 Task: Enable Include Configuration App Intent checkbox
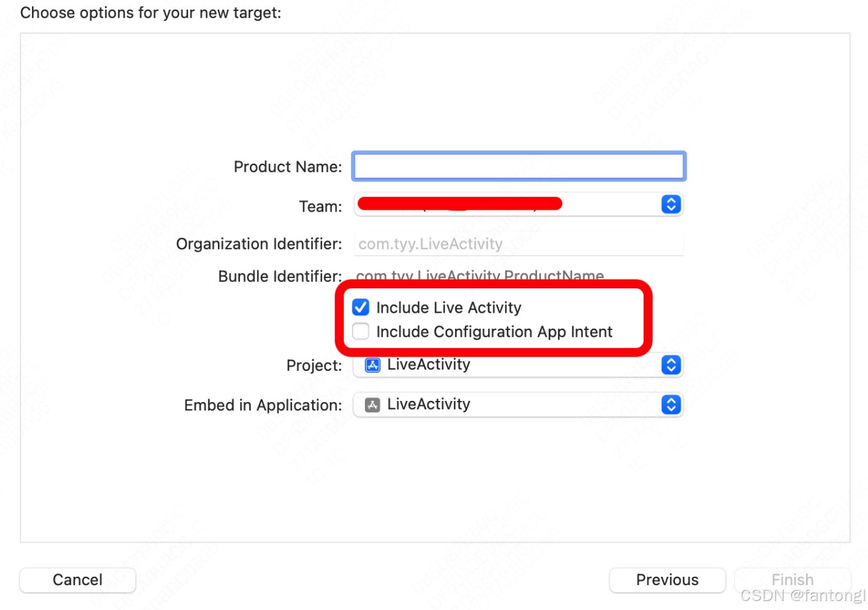(x=361, y=331)
